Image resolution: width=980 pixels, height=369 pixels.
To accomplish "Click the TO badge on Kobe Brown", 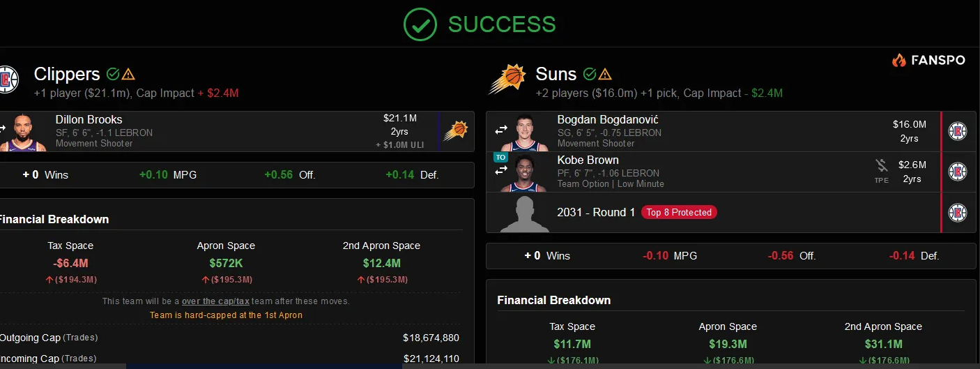I will click(x=500, y=158).
